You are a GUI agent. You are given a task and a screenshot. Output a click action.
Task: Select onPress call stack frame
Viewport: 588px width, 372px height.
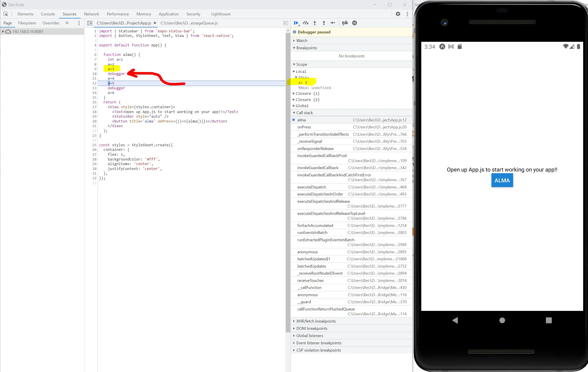coord(351,127)
